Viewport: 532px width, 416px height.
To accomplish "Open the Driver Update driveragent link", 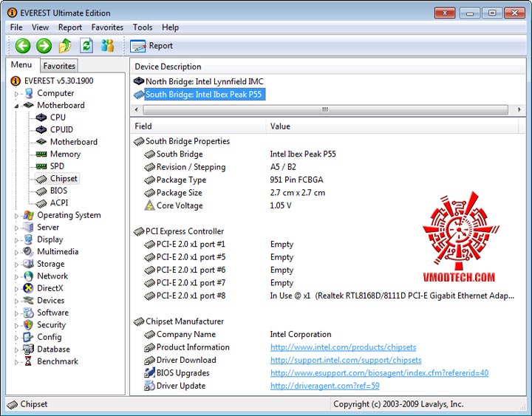I will 324,386.
